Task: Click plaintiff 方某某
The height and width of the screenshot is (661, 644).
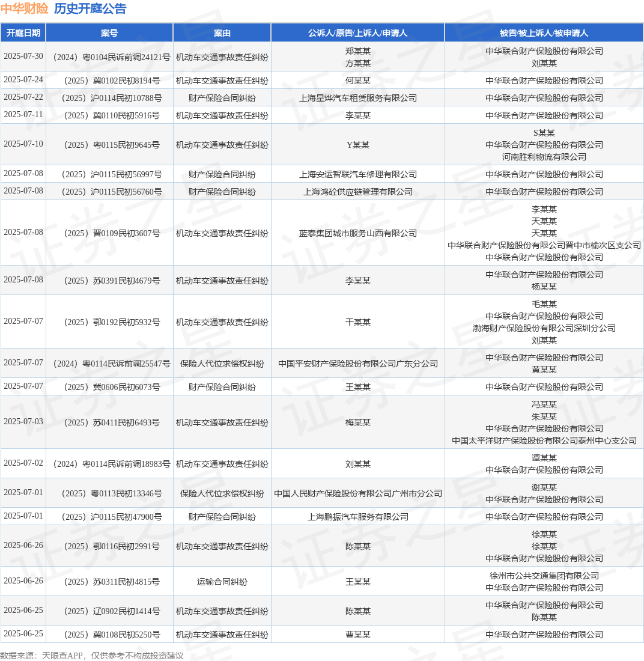Action: tap(358, 63)
